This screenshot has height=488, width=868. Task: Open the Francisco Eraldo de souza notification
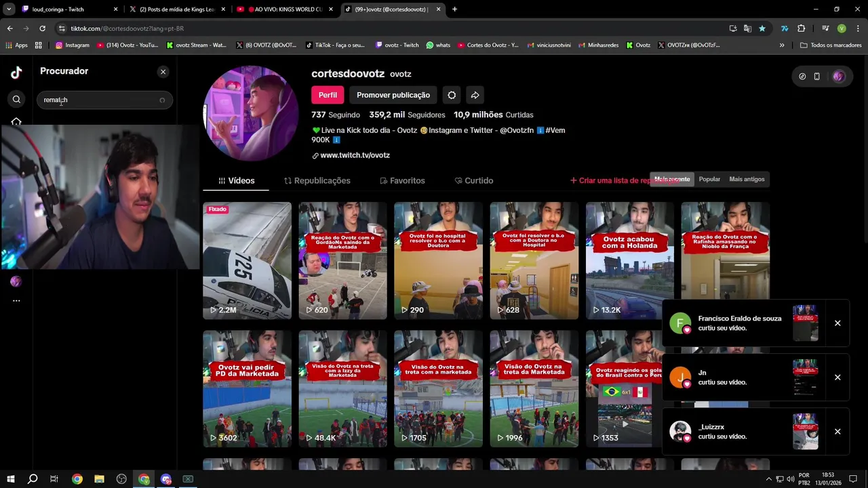click(x=755, y=323)
